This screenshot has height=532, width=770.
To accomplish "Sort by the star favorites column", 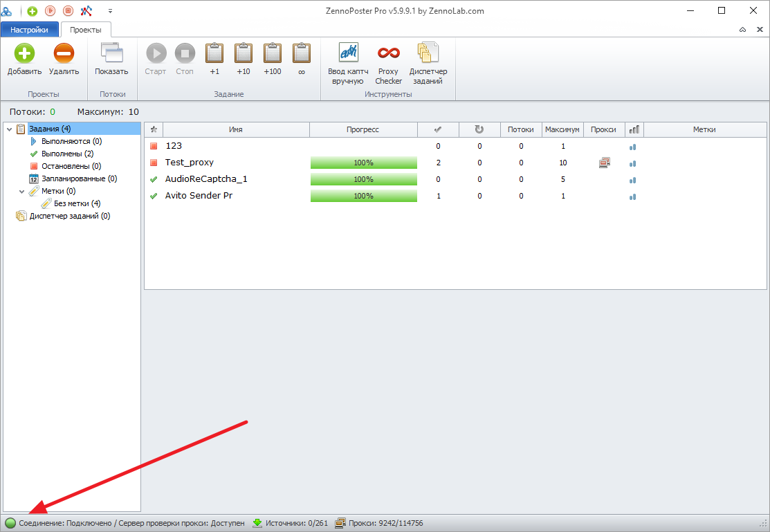I will tap(154, 129).
